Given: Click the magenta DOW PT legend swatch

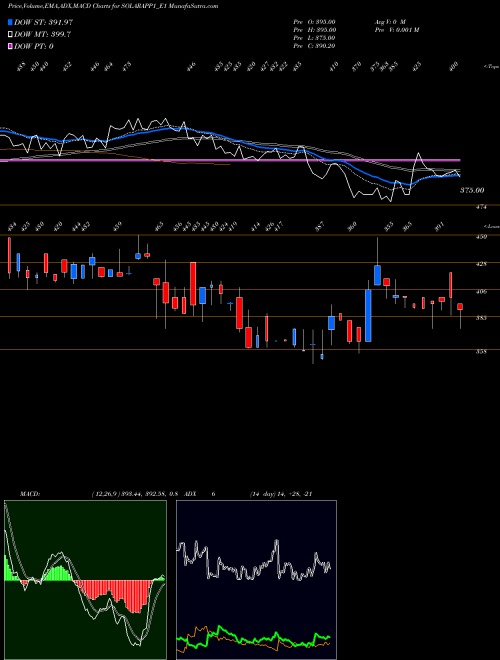Looking at the screenshot, I should [11, 46].
